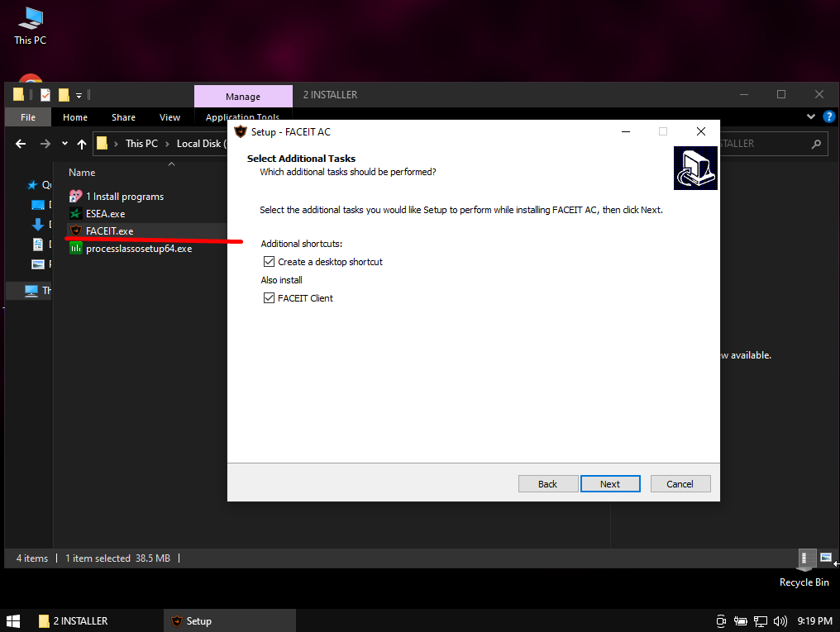Switch to the Home ribbon tab
The height and width of the screenshot is (632, 840).
75,117
